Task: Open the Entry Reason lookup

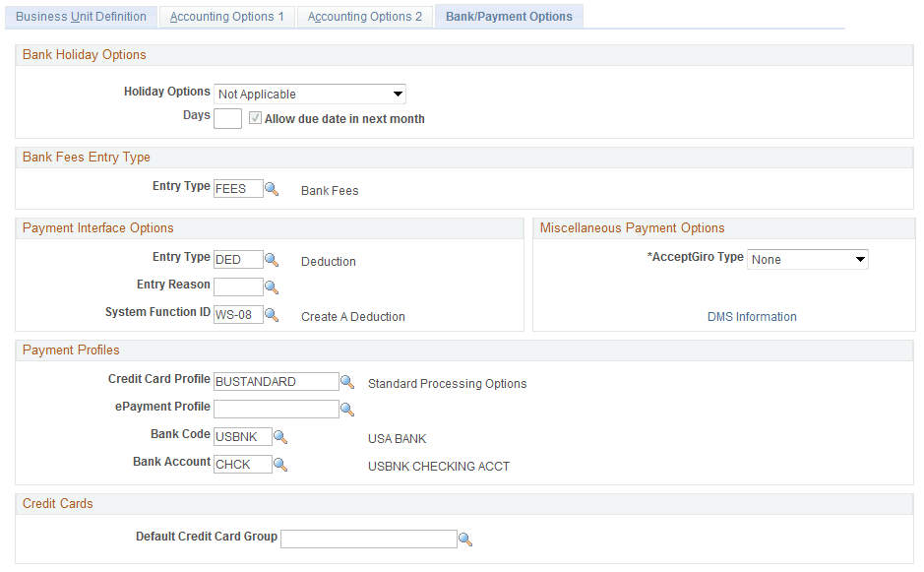Action: (272, 286)
